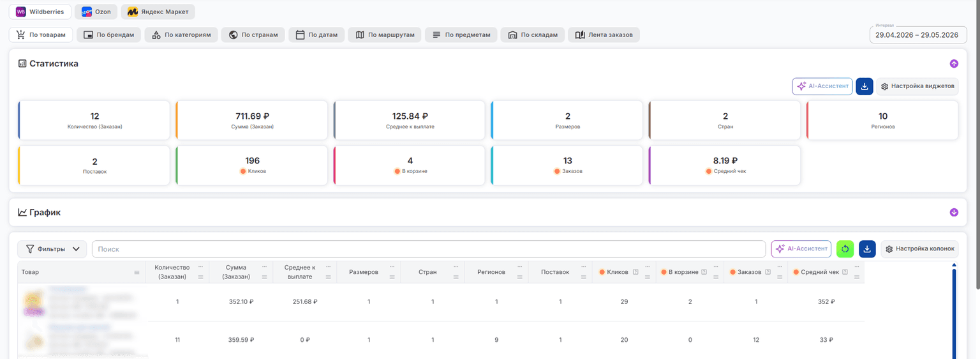Viewport: 980px width, 359px height.
Task: Open column menu for Товар header
Action: point(137,272)
